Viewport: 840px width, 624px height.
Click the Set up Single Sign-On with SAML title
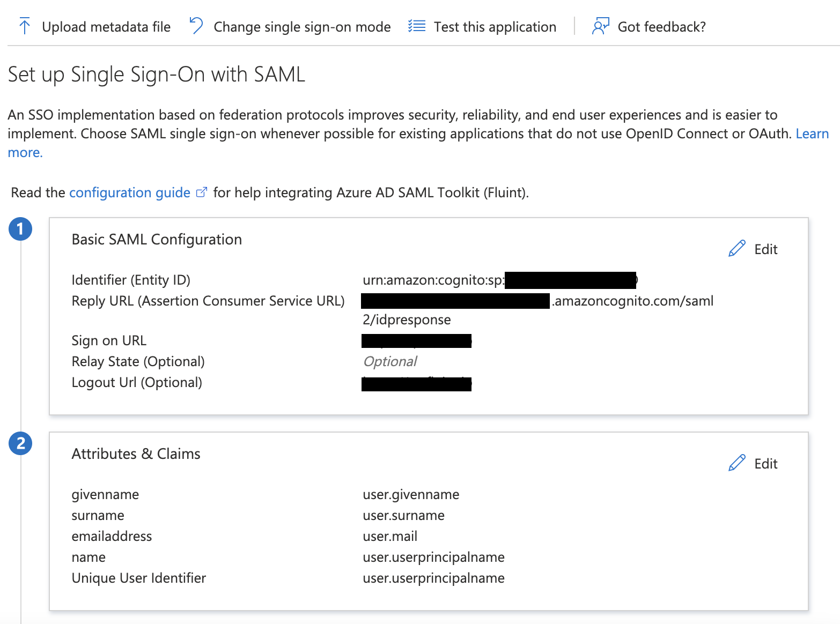pos(156,74)
